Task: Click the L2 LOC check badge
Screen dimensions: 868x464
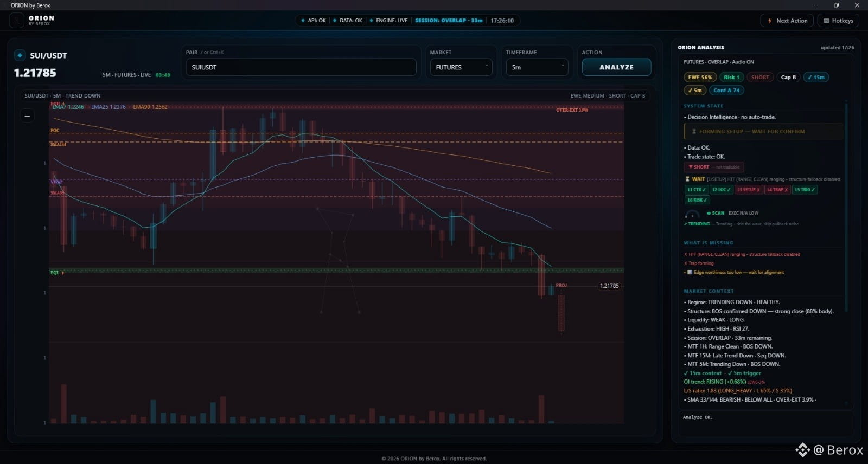Action: point(721,190)
